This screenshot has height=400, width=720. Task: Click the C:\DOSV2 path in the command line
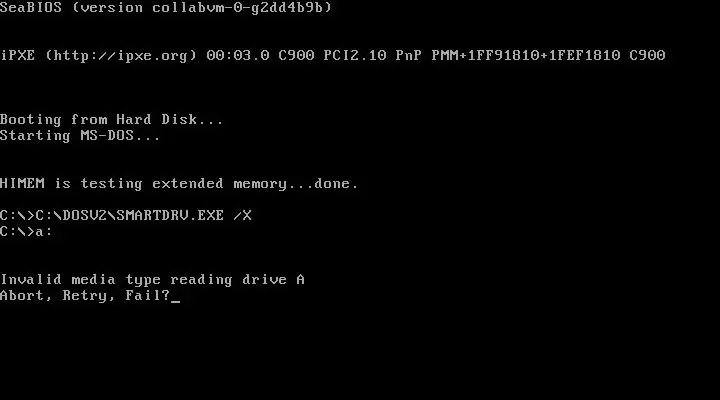(71, 215)
